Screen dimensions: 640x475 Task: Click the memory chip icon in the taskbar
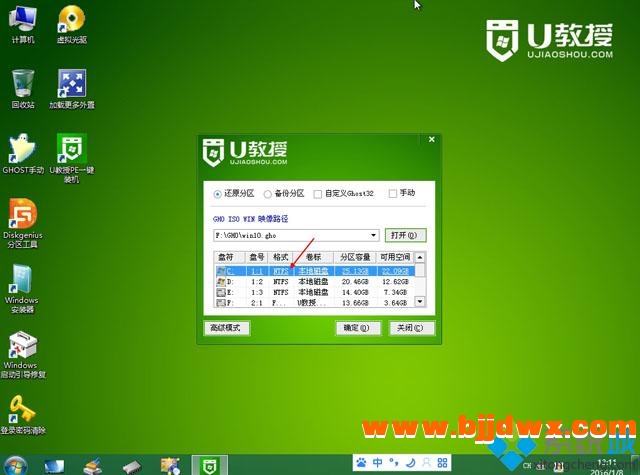click(132, 466)
